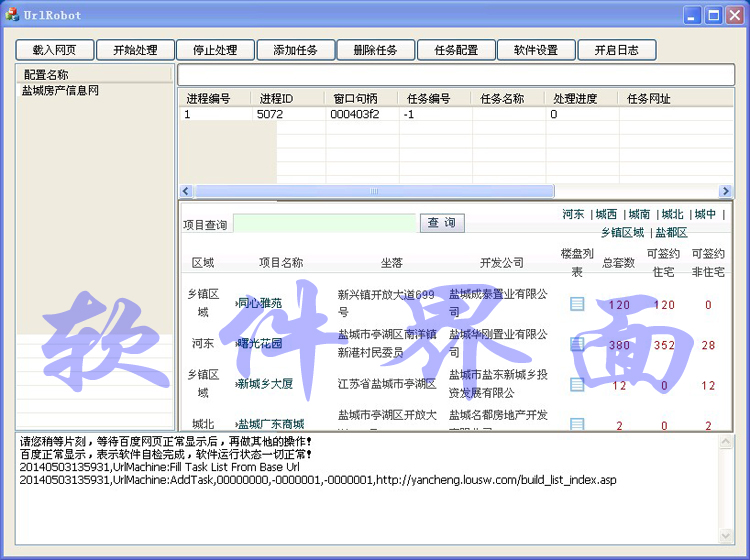The image size is (750, 560).
Task: Click the URL address bar field
Action: (x=456, y=75)
